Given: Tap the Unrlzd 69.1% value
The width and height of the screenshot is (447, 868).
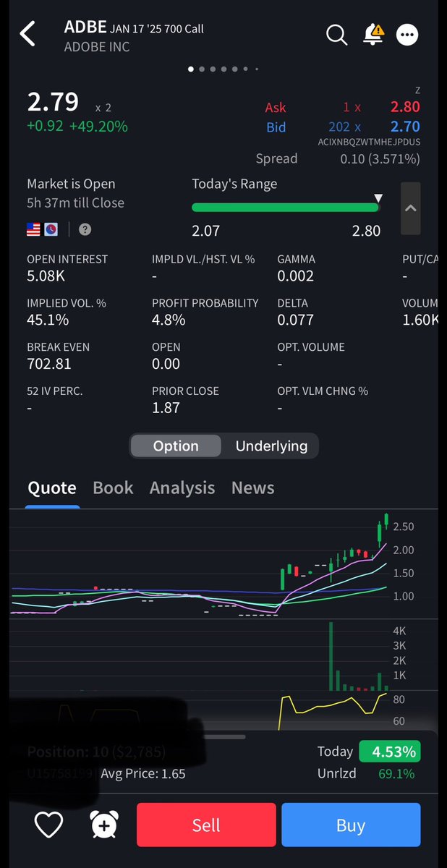Looking at the screenshot, I should coord(396,773).
